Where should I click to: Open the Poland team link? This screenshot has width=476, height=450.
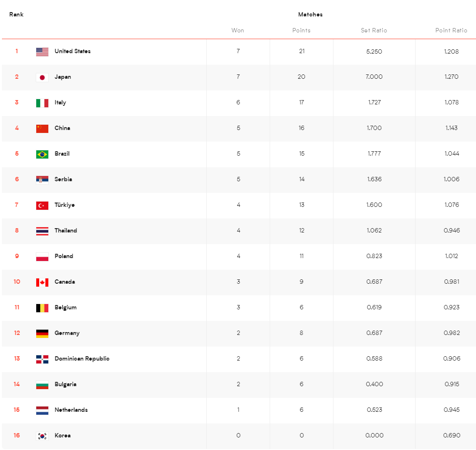[64, 256]
